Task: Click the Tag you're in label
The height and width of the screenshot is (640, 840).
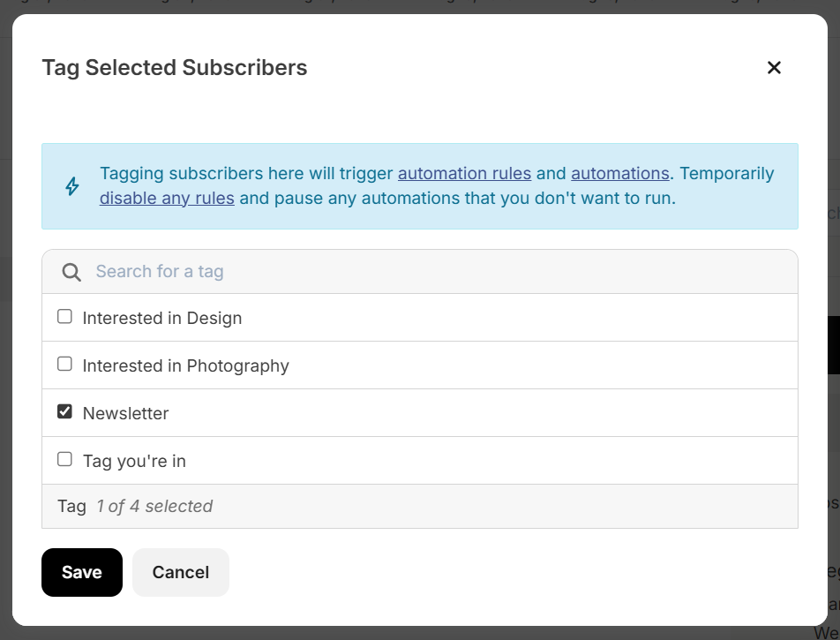Action: [x=134, y=462]
